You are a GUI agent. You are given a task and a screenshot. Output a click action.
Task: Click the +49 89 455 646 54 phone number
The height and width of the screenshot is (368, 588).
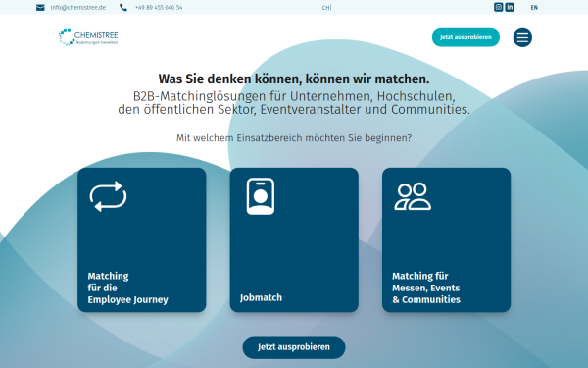(x=159, y=8)
